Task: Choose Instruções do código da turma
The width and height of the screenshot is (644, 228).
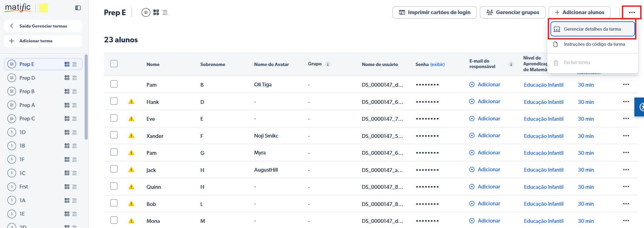Action: point(594,44)
